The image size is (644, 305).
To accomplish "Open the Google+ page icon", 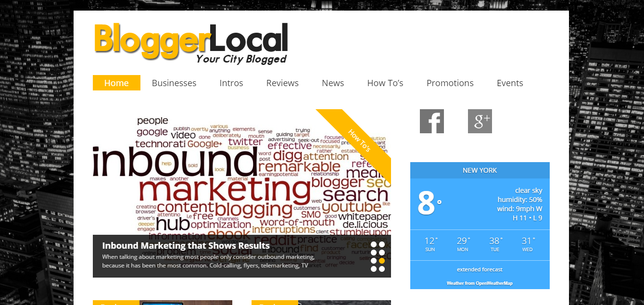I will 480,121.
